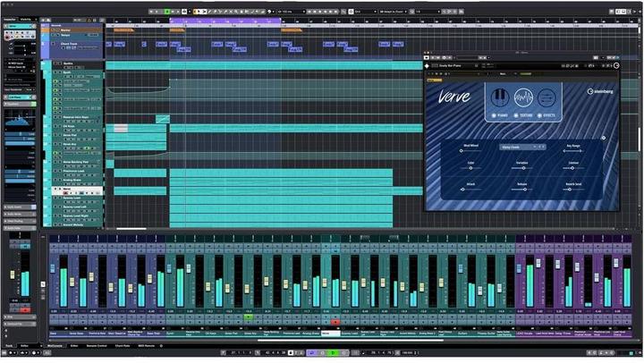This screenshot has height=363, width=644.
Task: Click the Guitars channel name in mixer
Action: click(x=466, y=333)
